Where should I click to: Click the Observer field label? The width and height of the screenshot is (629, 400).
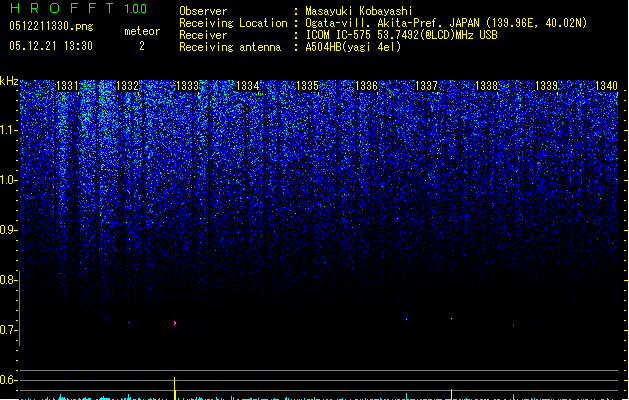point(203,11)
